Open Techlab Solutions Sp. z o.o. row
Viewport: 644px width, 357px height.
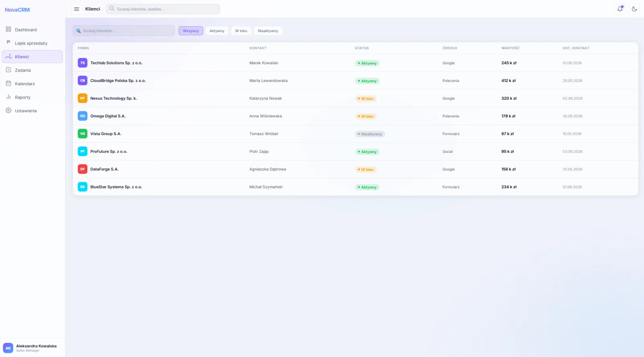[x=355, y=63]
